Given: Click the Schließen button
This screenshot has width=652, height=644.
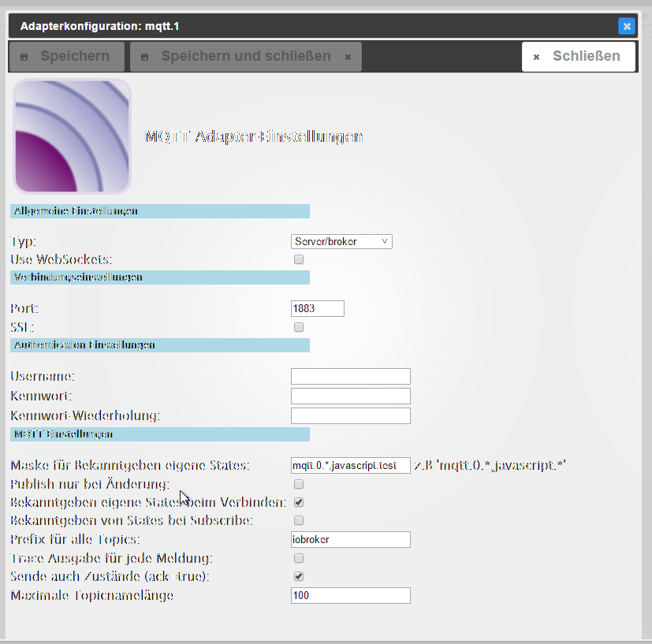Looking at the screenshot, I should [x=579, y=56].
